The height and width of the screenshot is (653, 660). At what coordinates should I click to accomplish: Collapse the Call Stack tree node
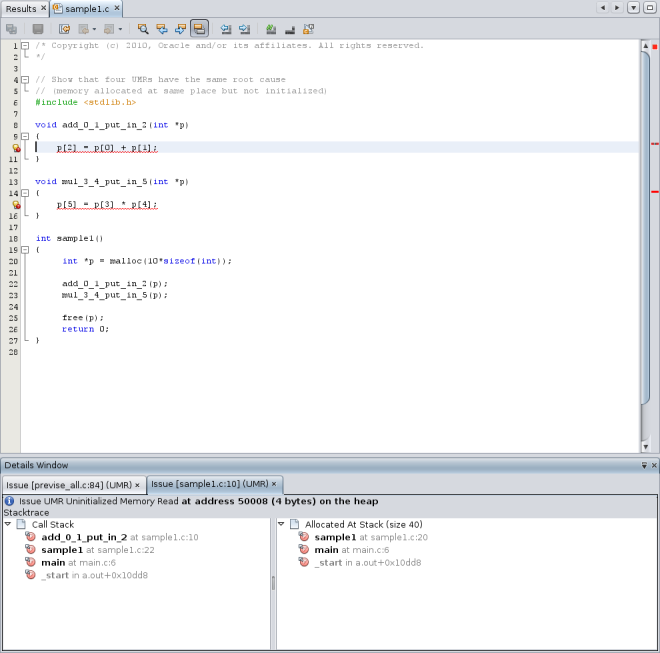pyautogui.click(x=8, y=524)
